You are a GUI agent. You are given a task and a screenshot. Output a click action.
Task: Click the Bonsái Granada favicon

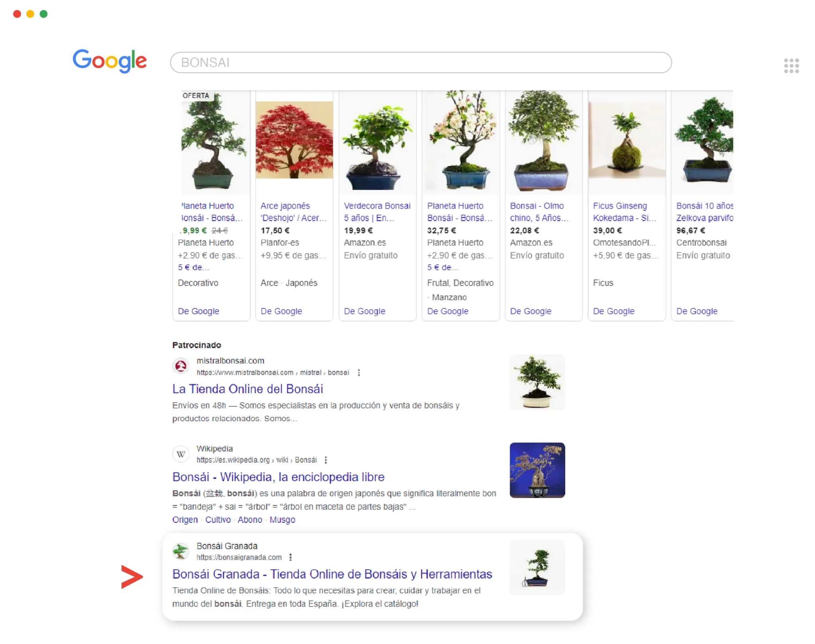181,551
